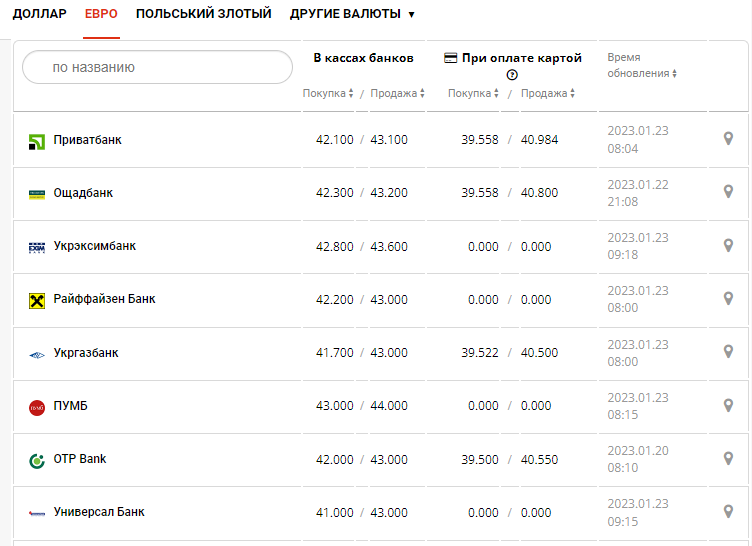Open the Приватбанк bank link
Image resolution: width=752 pixels, height=546 pixels.
click(x=88, y=140)
